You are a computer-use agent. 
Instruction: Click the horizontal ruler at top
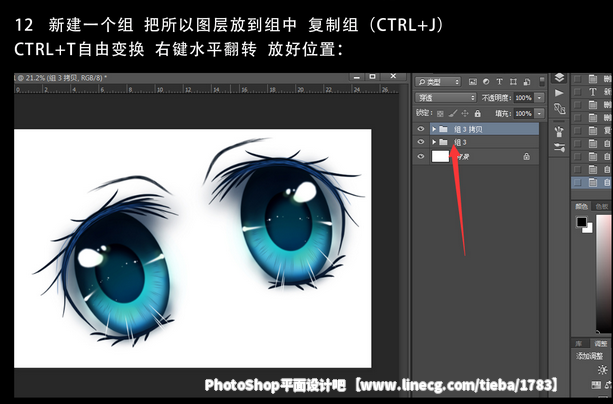[x=206, y=89]
